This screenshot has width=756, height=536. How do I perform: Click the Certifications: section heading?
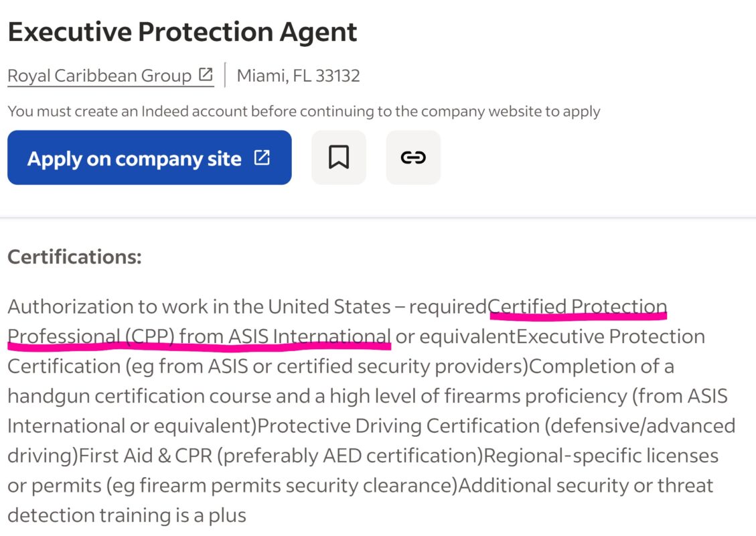click(x=74, y=257)
